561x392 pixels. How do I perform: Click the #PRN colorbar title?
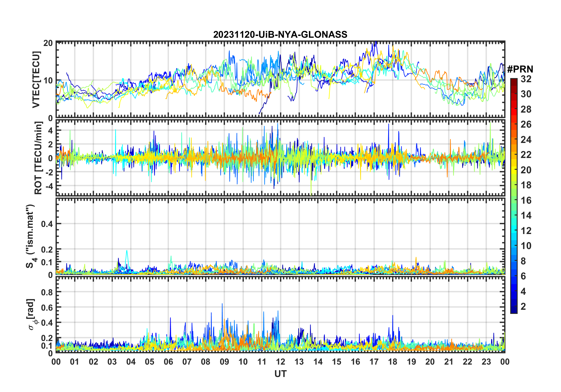point(520,69)
